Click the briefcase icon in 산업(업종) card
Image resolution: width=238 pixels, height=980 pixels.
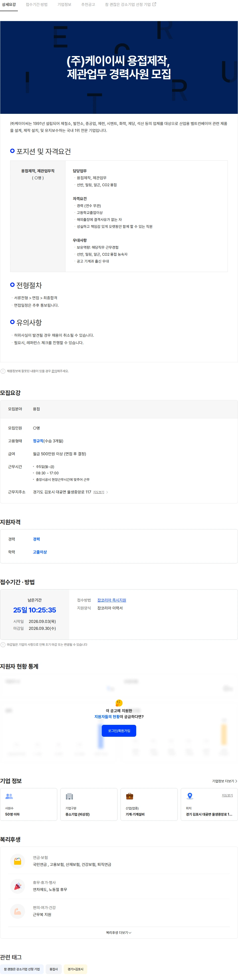(x=130, y=796)
